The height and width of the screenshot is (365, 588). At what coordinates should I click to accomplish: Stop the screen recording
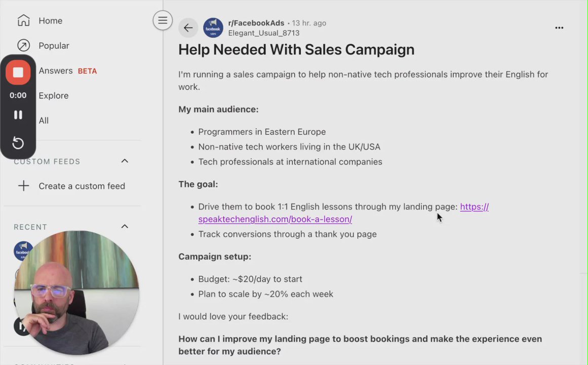(18, 72)
